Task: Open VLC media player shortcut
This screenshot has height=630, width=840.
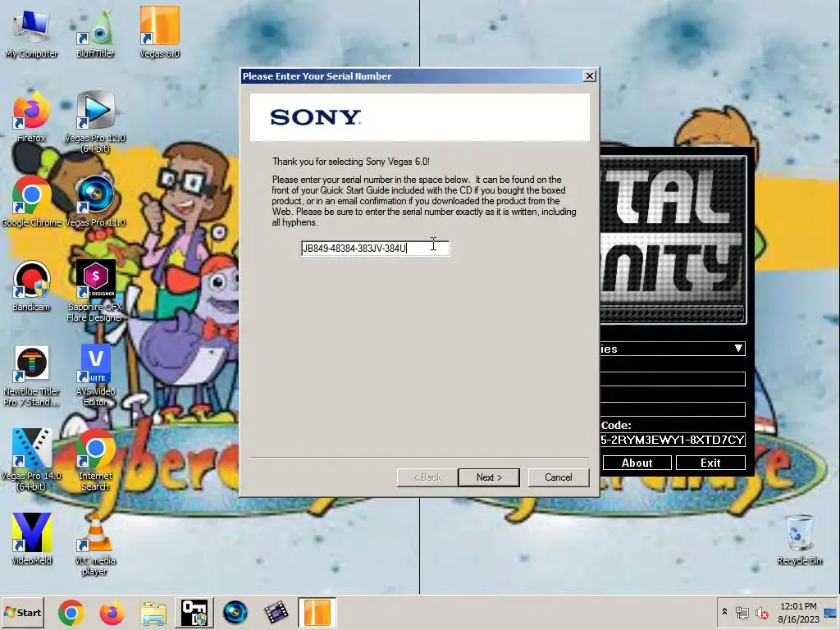Action: tap(95, 545)
